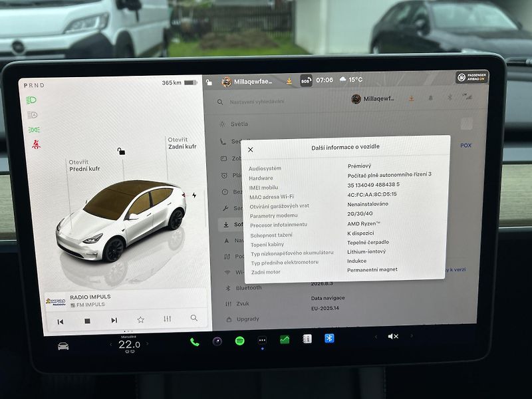Tap the PRND gear indicator

[34, 85]
